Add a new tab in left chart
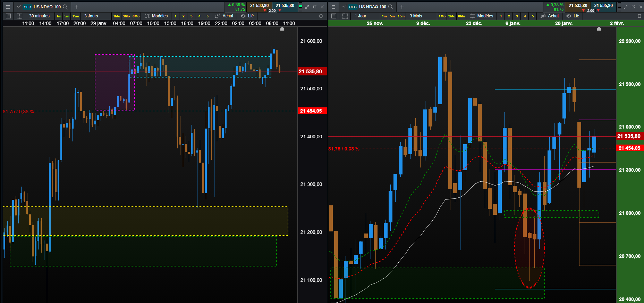 76,7
